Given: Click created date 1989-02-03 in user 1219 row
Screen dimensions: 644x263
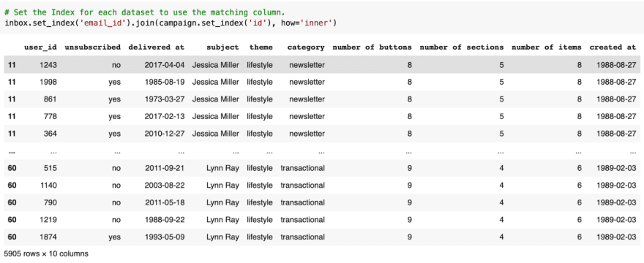Looking at the screenshot, I should [x=616, y=220].
